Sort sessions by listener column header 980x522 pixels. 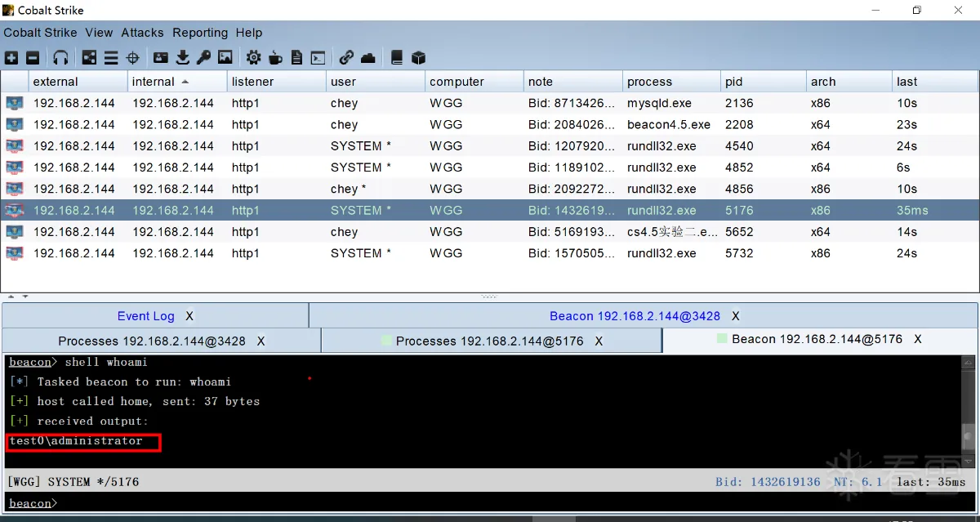tap(276, 82)
